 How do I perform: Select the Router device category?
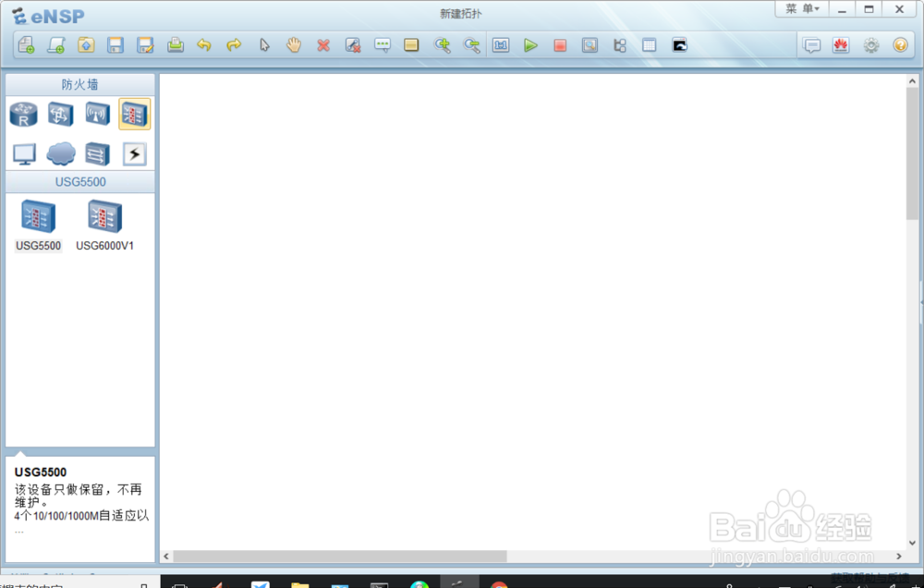24,115
